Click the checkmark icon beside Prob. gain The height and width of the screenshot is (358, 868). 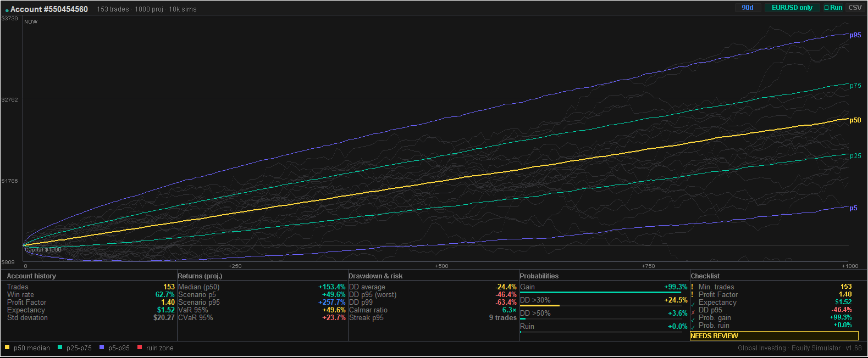tap(693, 320)
